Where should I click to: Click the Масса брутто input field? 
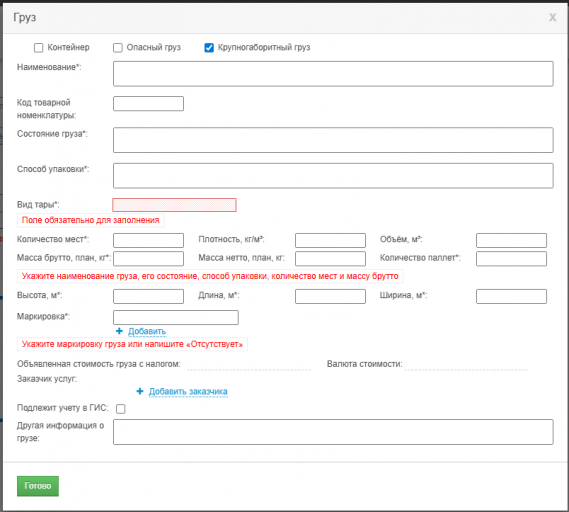(148, 259)
